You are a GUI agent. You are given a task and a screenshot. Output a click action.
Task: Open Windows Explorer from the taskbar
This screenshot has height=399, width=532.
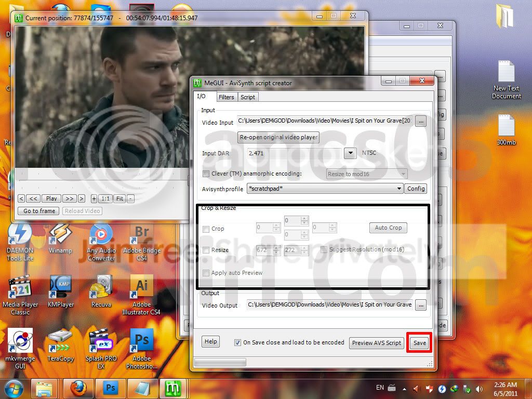click(44, 389)
